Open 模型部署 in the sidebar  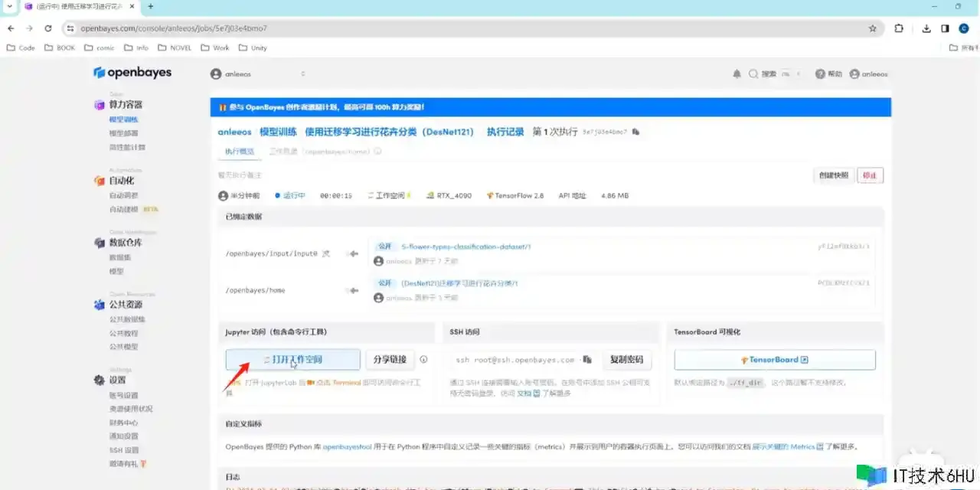[123, 133]
